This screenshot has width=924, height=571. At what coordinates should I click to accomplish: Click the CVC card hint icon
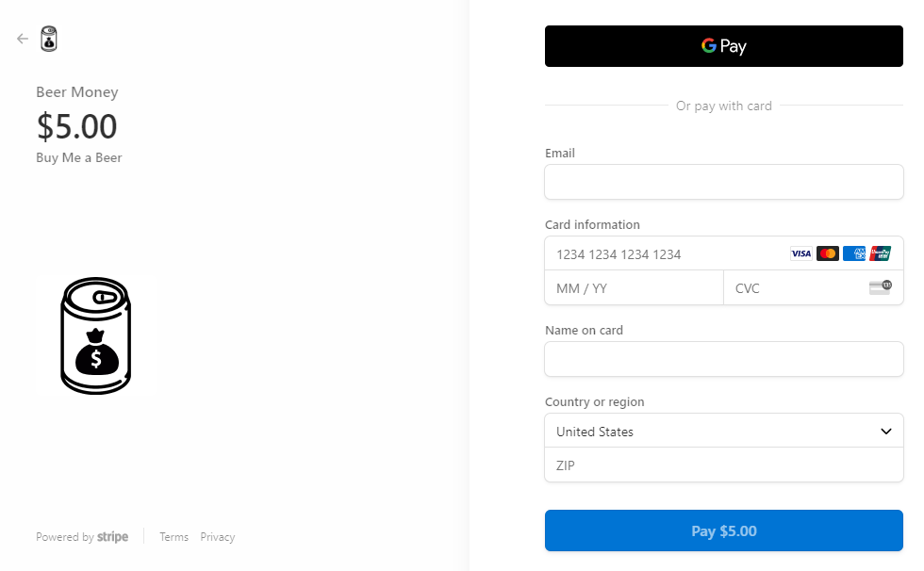[880, 287]
